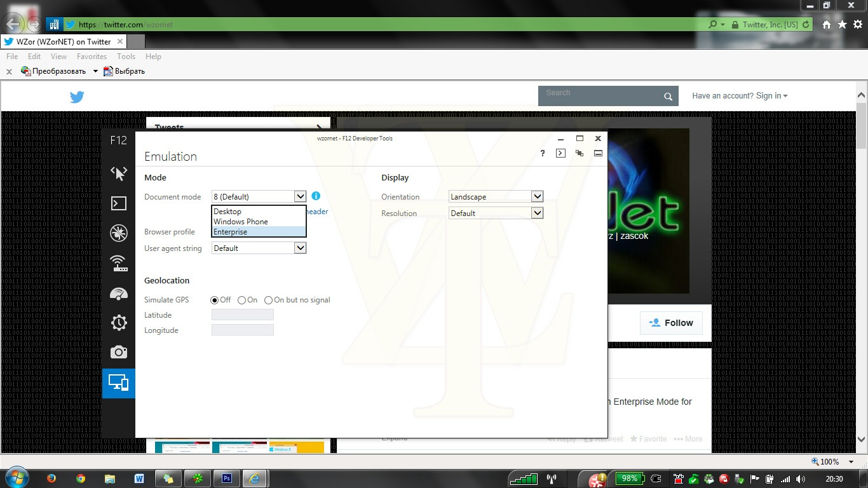Close the converter toolbar with its X
This screenshot has width=868, height=488.
9,72
